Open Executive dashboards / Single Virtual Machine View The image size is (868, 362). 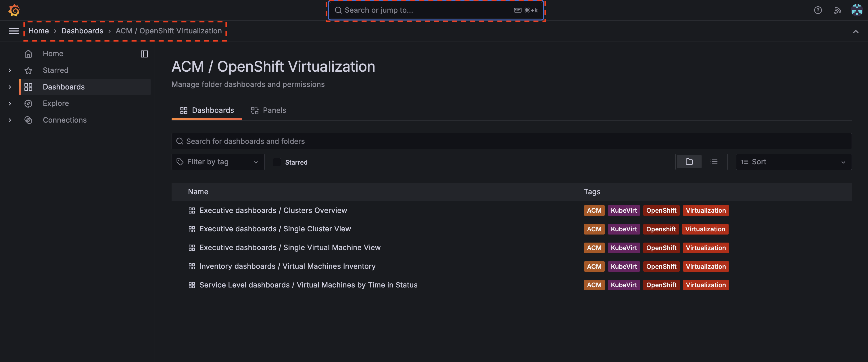290,248
